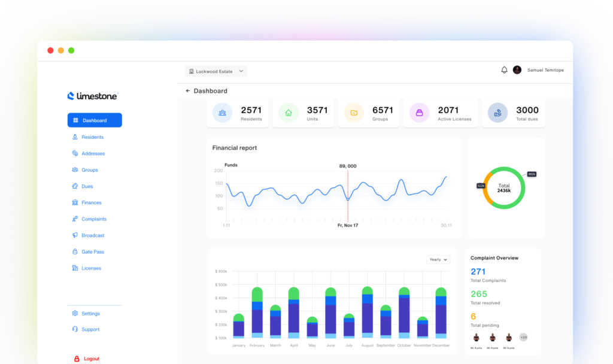613x364 pixels.
Task: Change the chart period via Yearly dropdown
Action: [438, 259]
